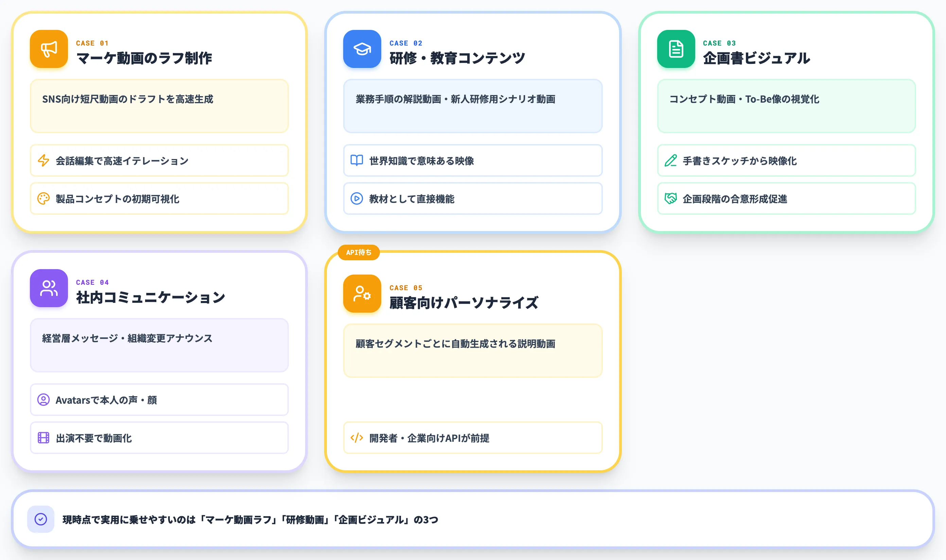Click the heading マーケ動画のラフ制作
The image size is (946, 560).
(144, 58)
